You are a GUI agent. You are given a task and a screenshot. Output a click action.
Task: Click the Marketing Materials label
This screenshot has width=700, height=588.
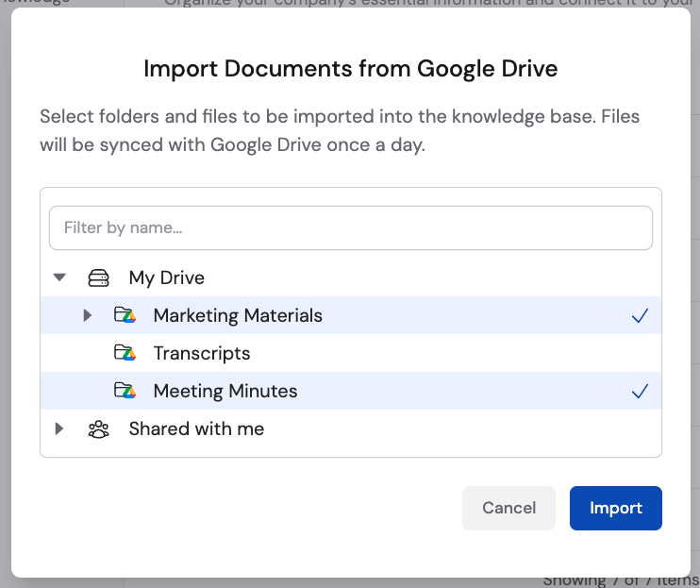[x=238, y=315]
